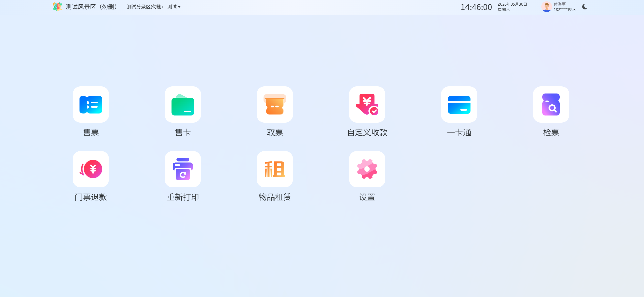Open the 门票退款 refund icon

point(91,169)
